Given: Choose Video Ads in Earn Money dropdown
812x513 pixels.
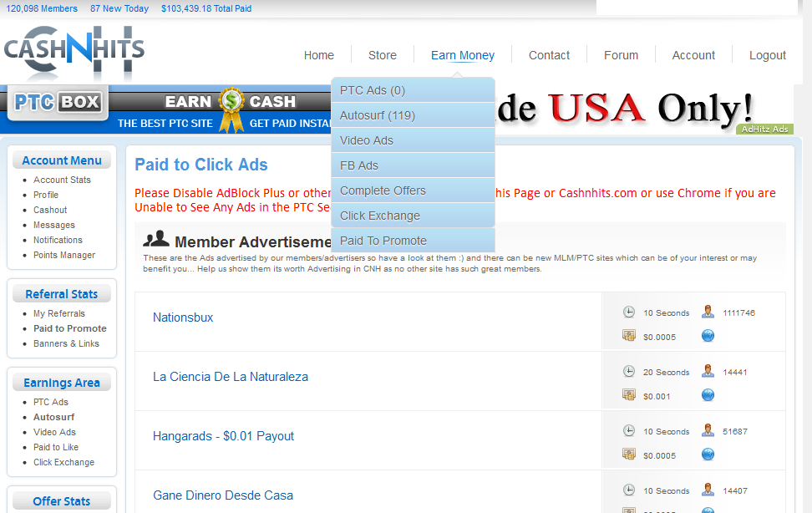Looking at the screenshot, I should point(414,140).
